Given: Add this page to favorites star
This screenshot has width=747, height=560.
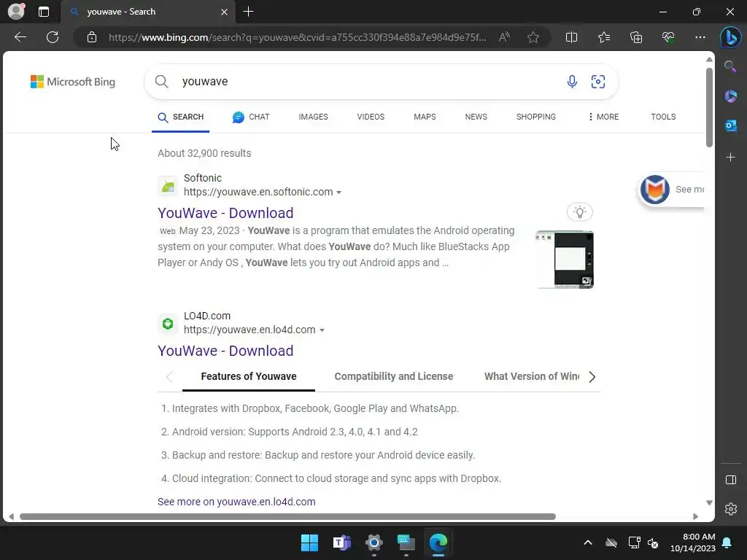Looking at the screenshot, I should (x=533, y=37).
